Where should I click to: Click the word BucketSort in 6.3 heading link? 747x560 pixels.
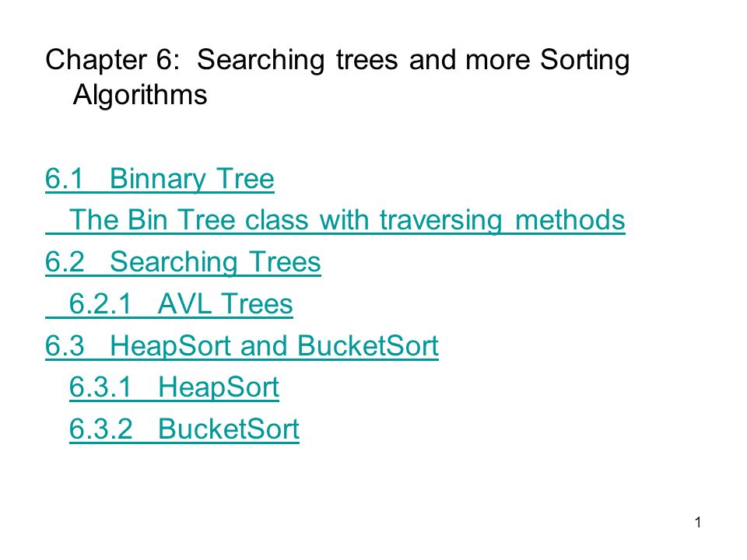(x=368, y=345)
